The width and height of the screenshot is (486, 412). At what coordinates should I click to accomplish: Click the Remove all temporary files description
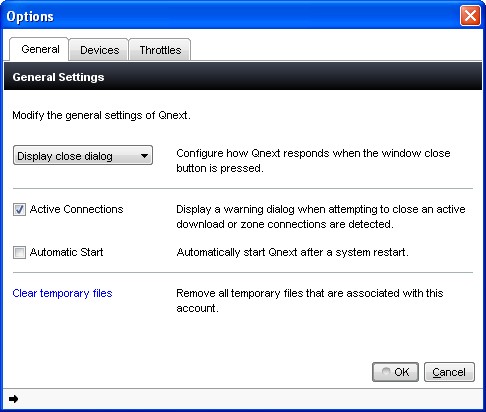[310, 301]
